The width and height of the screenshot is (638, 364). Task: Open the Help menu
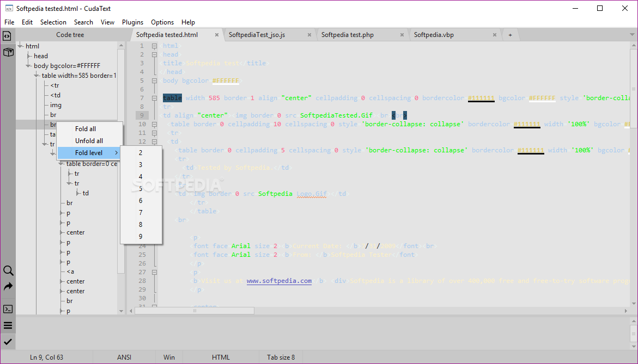[188, 22]
